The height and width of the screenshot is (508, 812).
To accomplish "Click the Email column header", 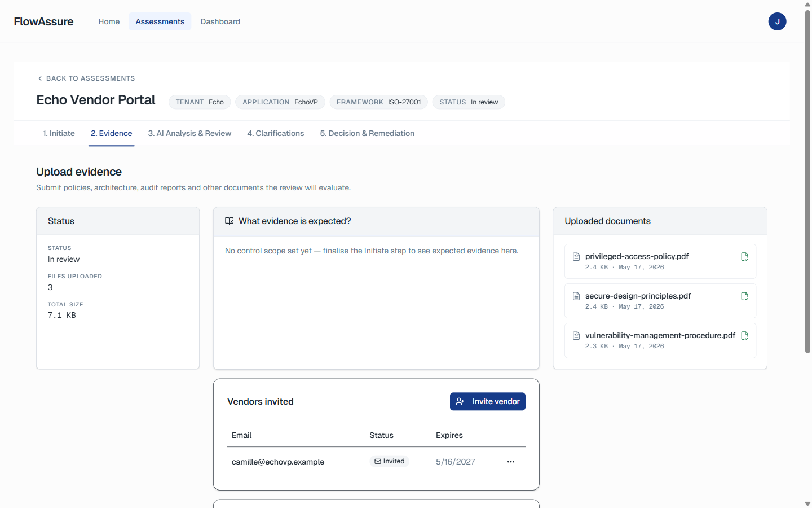I will pyautogui.click(x=241, y=435).
